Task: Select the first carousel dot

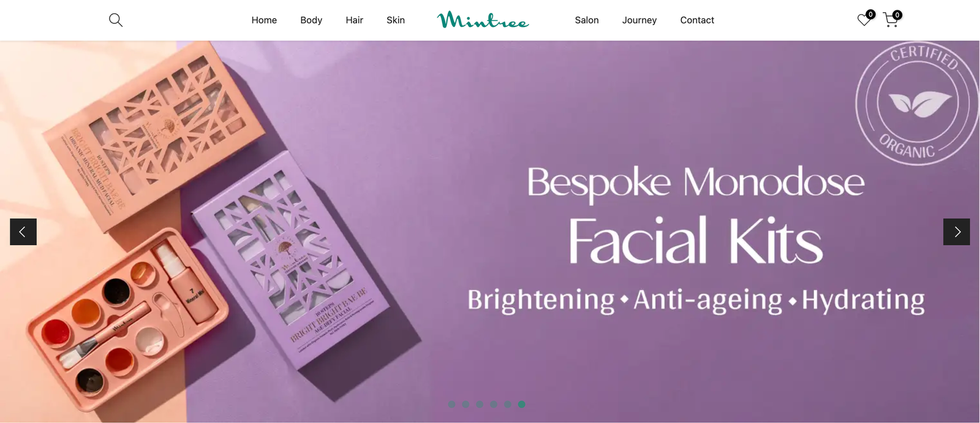Action: pos(451,405)
